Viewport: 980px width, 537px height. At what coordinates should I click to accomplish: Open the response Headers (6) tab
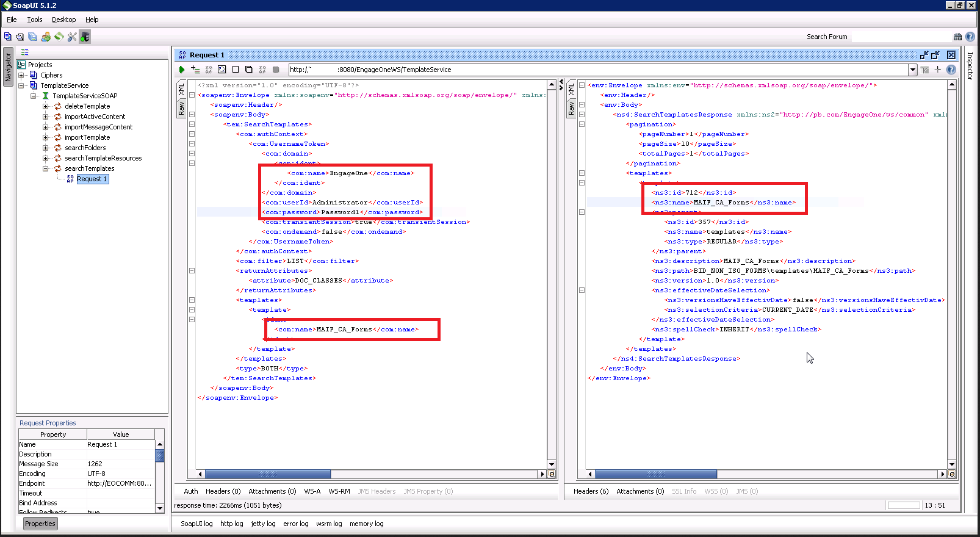pos(591,491)
